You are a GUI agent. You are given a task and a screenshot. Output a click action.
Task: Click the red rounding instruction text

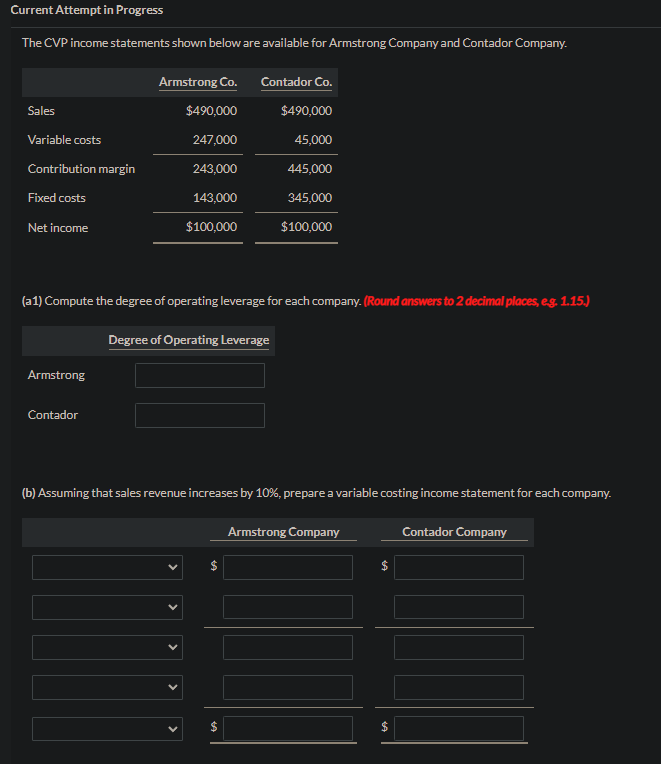pyautogui.click(x=476, y=301)
